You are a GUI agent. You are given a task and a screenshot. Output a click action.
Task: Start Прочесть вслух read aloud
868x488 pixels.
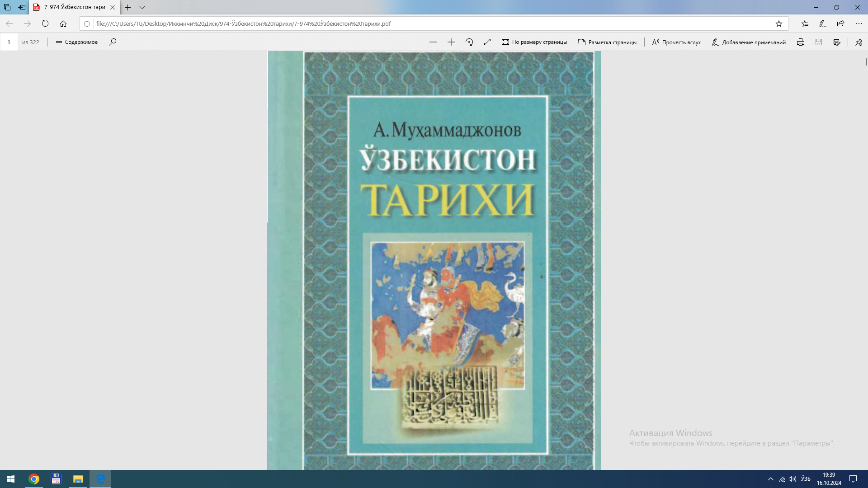pyautogui.click(x=676, y=42)
